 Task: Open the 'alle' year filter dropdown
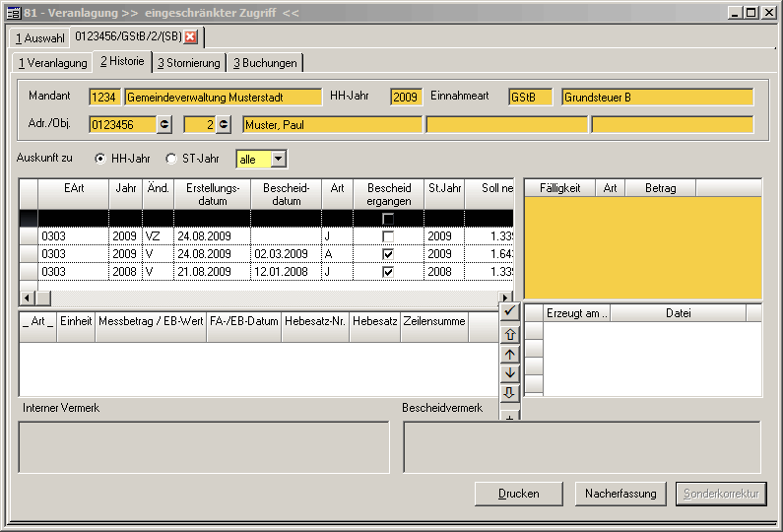[279, 159]
